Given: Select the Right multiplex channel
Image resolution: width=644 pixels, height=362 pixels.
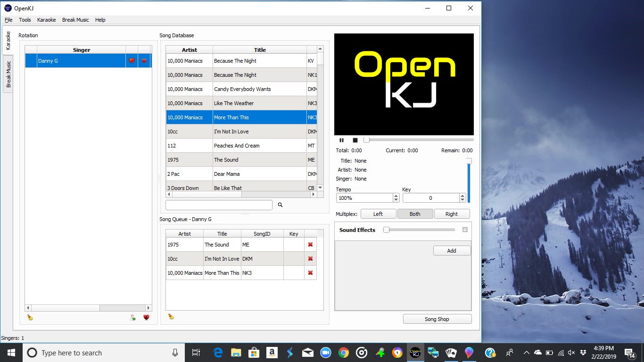Looking at the screenshot, I should [x=452, y=214].
